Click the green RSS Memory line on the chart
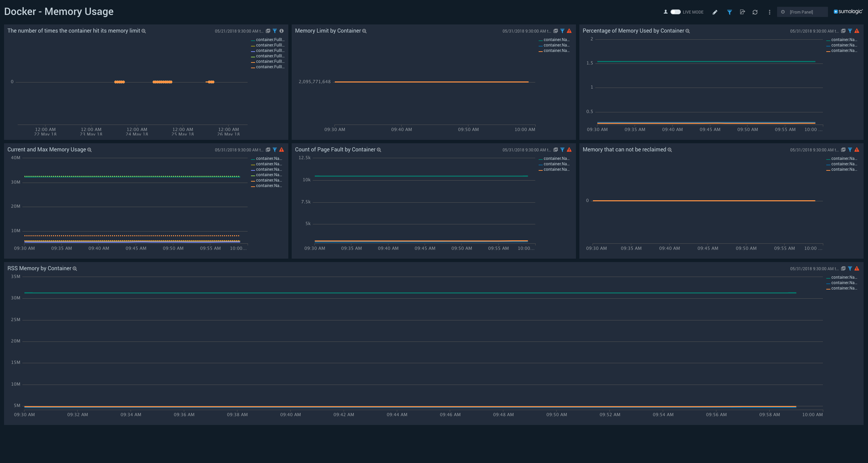The image size is (868, 463). 407,293
